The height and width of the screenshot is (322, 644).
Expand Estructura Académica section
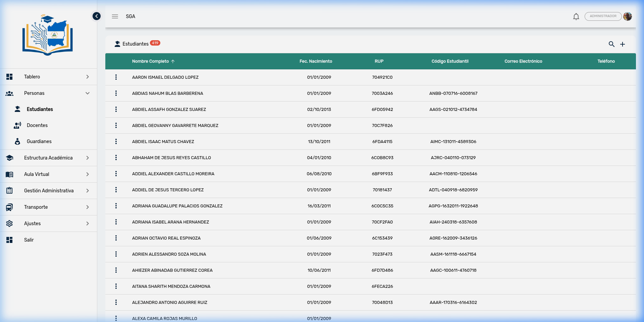pyautogui.click(x=49, y=158)
